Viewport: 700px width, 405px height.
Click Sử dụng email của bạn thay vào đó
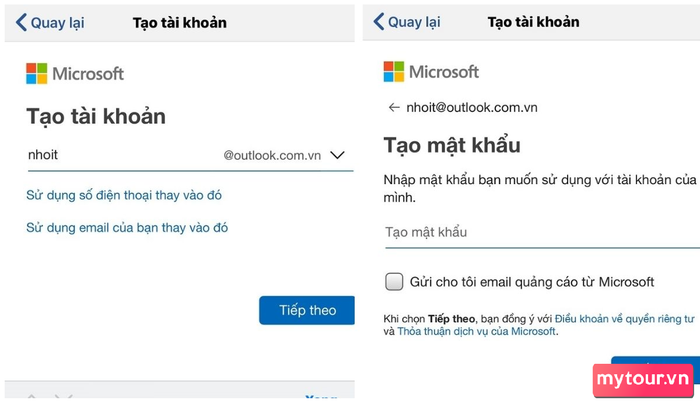[x=127, y=228]
